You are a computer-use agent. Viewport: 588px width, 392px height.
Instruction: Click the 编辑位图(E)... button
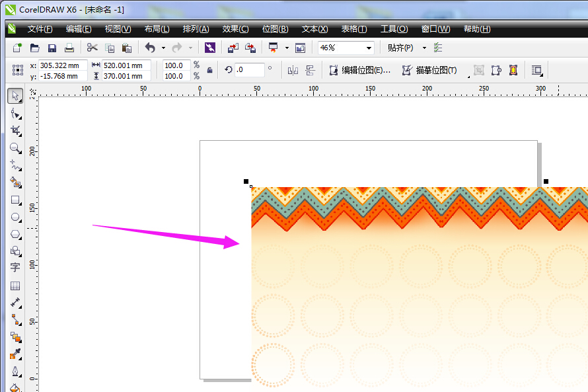coord(360,70)
